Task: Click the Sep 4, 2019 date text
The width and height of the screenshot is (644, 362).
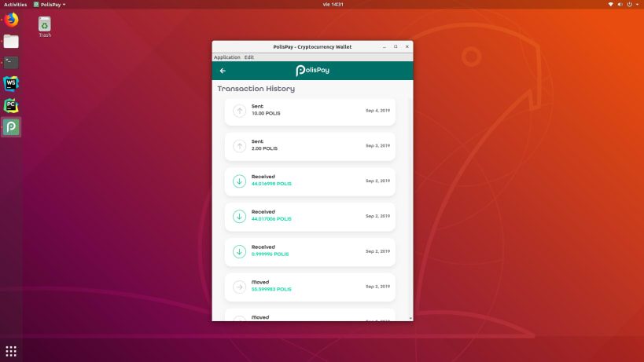Action: [378, 111]
